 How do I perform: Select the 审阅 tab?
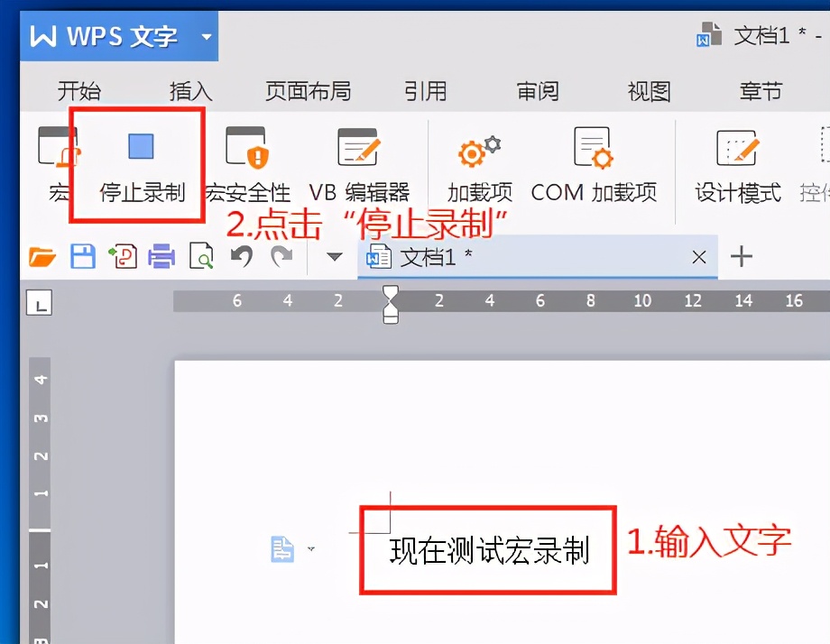coord(538,91)
